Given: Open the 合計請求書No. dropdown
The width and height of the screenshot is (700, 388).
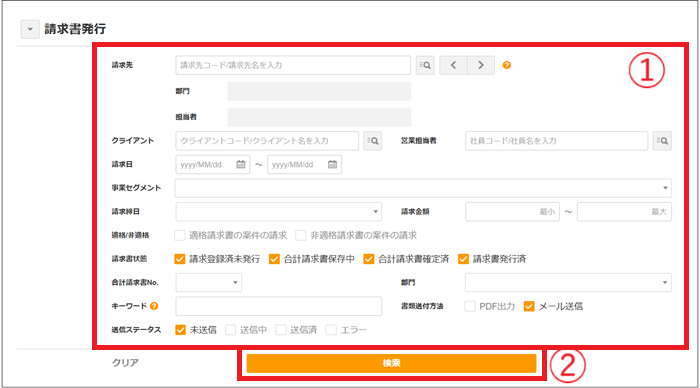Looking at the screenshot, I should [x=208, y=283].
